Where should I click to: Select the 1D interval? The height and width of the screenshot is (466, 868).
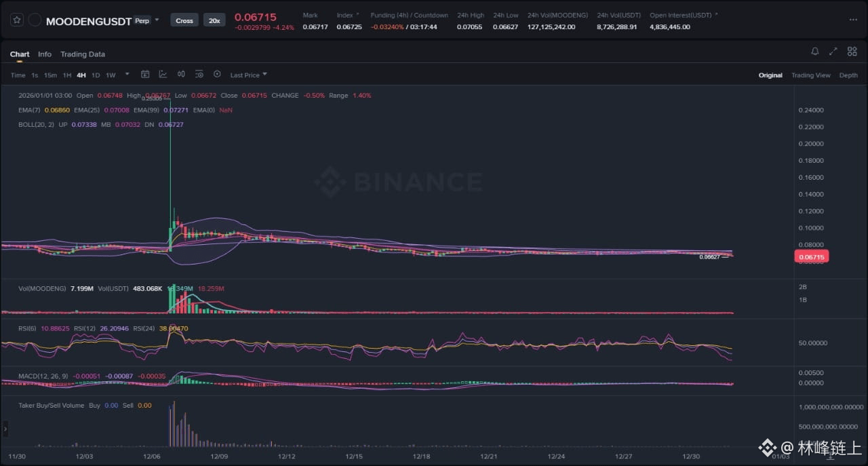[96, 75]
